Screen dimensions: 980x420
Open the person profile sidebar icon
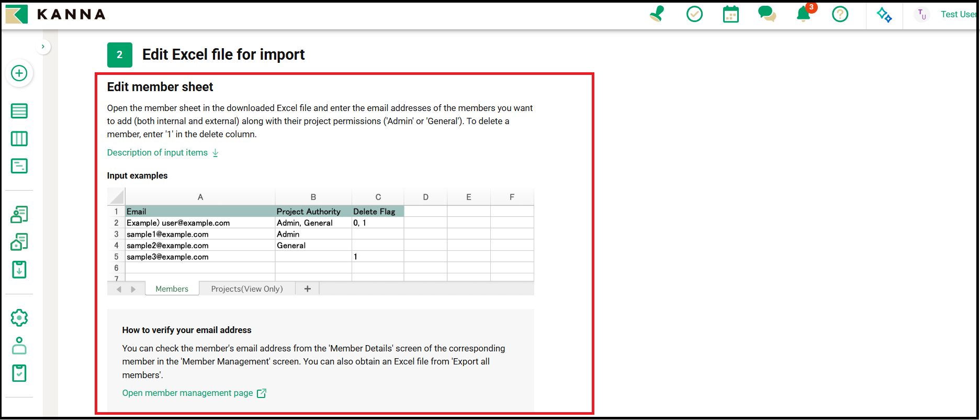coord(19,346)
